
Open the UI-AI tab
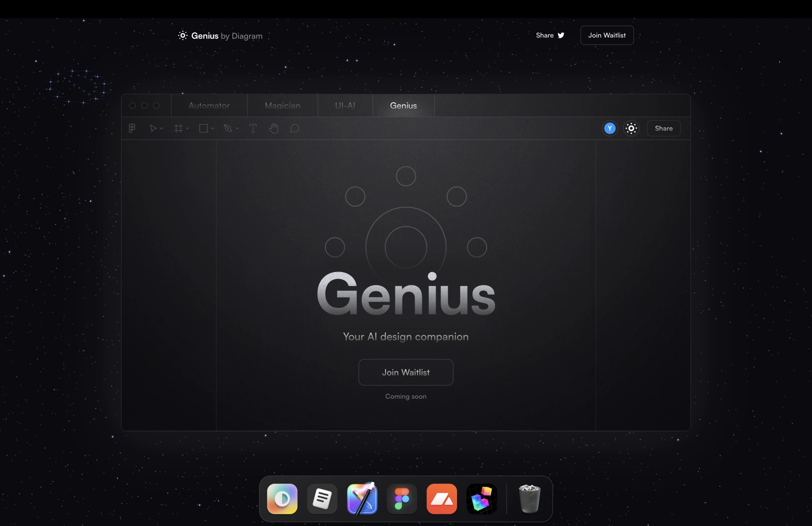coord(345,106)
